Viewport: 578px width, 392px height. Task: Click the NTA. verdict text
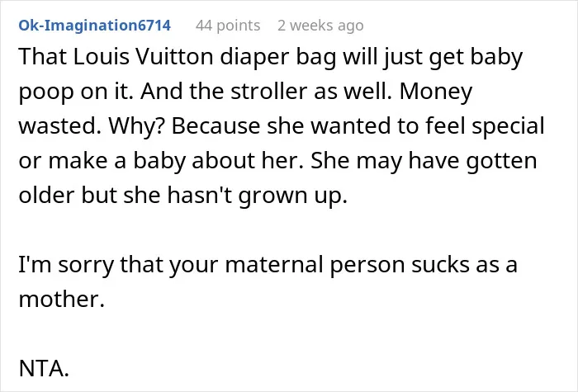(44, 368)
